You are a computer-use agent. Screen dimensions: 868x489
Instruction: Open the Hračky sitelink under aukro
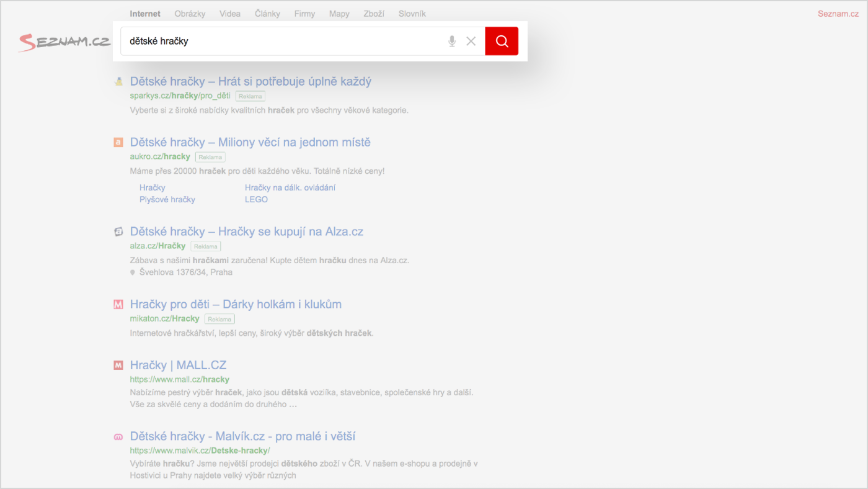click(x=153, y=187)
